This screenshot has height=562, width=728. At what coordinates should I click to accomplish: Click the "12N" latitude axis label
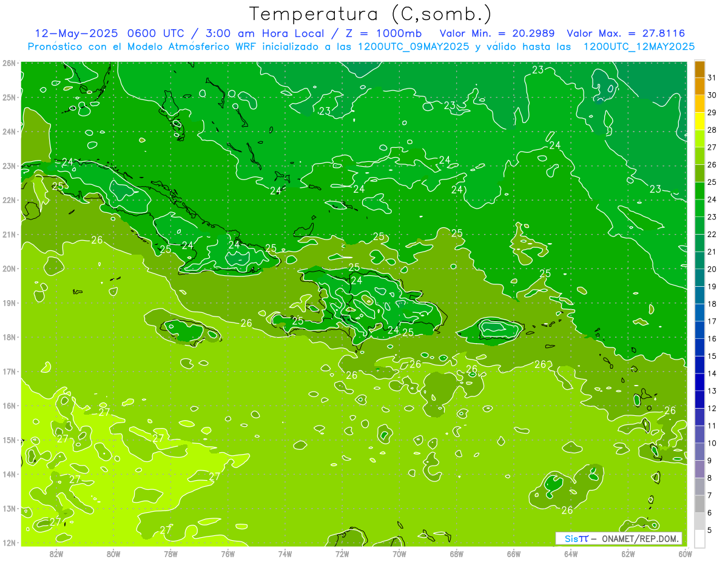[8, 543]
